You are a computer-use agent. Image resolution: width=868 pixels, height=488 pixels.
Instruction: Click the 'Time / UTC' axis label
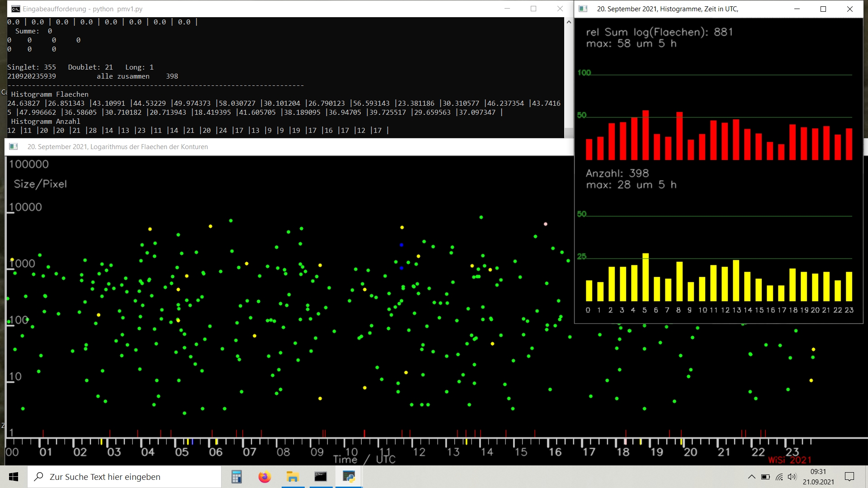coord(364,460)
